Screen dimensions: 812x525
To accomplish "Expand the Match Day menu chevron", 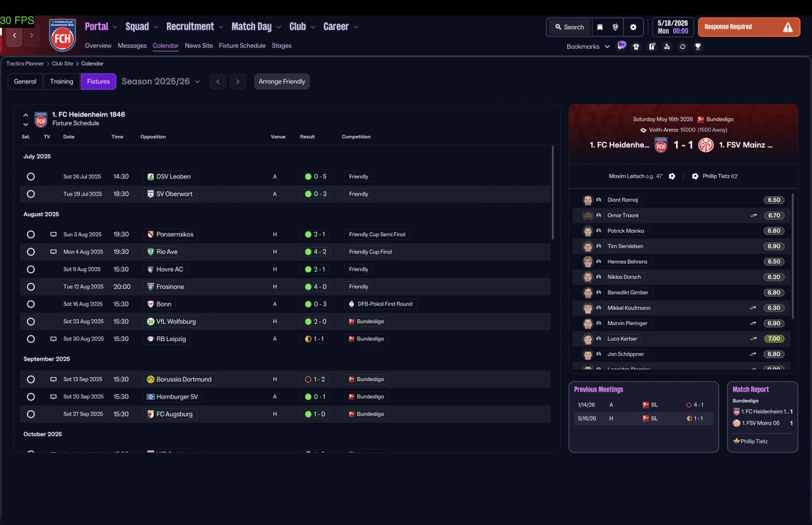I will click(278, 27).
